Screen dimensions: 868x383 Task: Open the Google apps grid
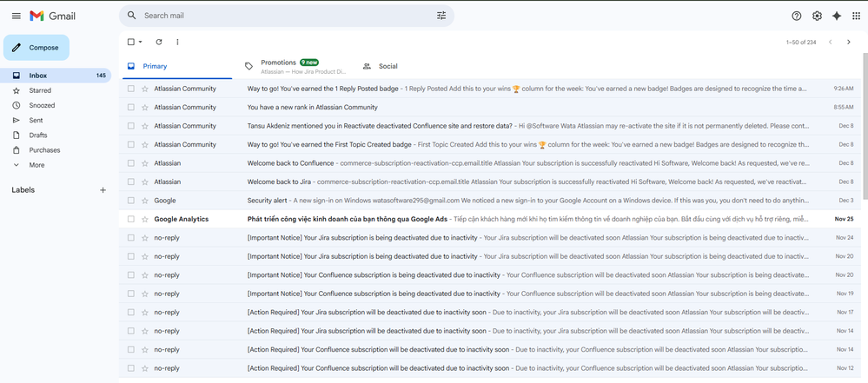[x=857, y=16]
